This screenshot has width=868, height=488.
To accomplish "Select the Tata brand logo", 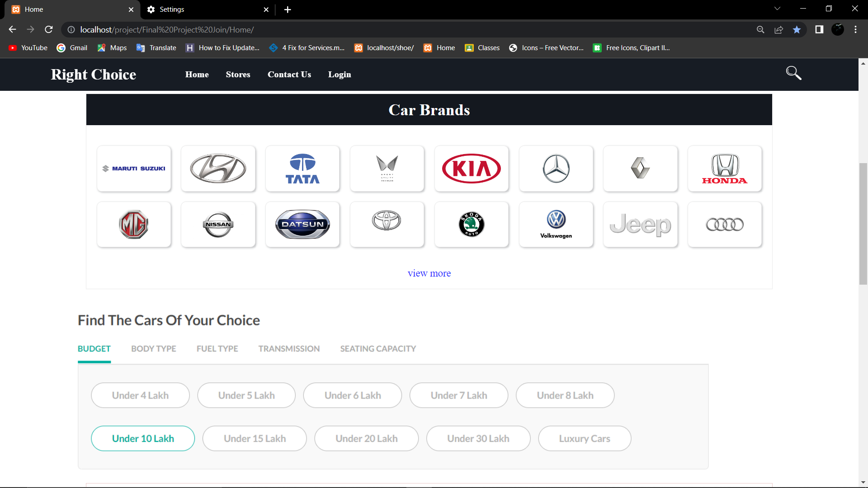I will pos(302,169).
